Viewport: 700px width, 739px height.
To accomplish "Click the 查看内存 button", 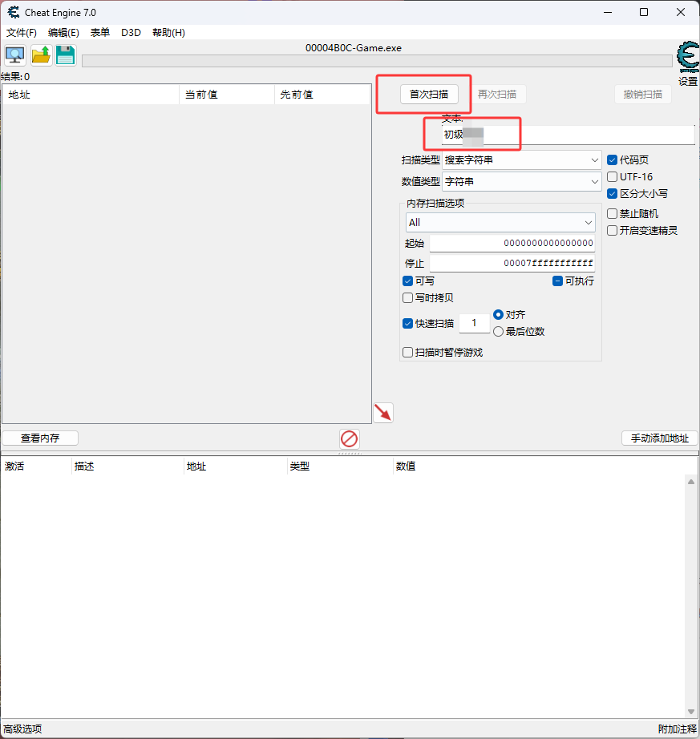I will [40, 438].
